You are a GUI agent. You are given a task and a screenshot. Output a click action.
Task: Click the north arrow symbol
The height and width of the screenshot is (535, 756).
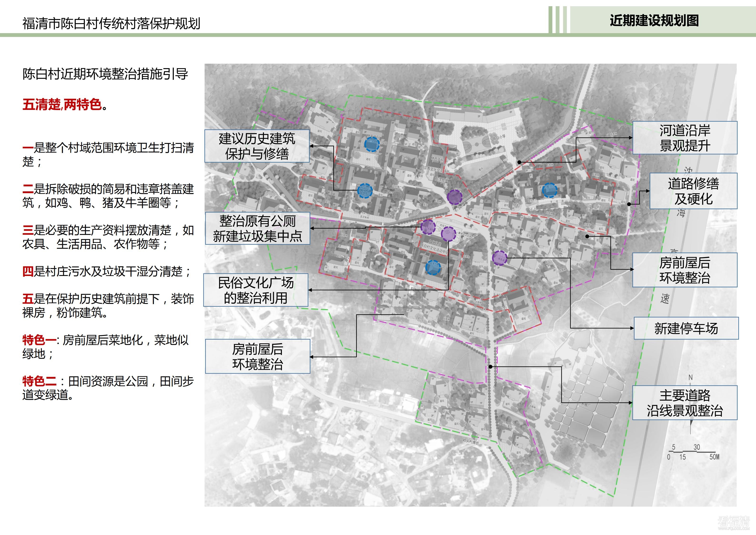(x=690, y=377)
